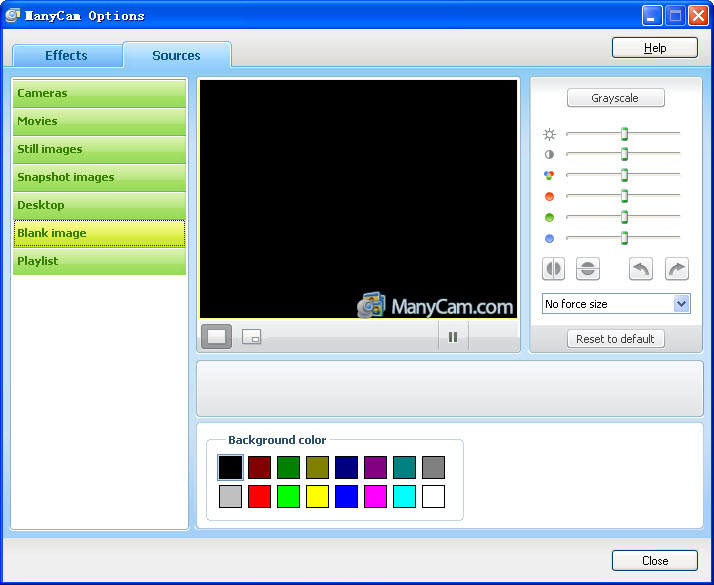The image size is (714, 585).
Task: Adjust the blue channel slider handle
Action: [x=624, y=238]
